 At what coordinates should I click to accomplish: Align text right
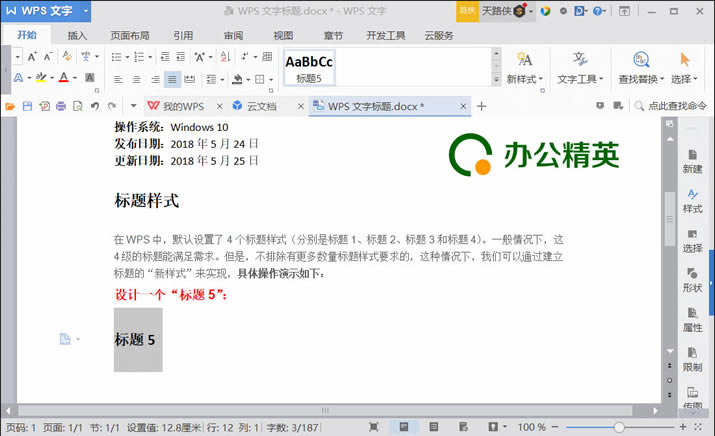click(x=155, y=79)
